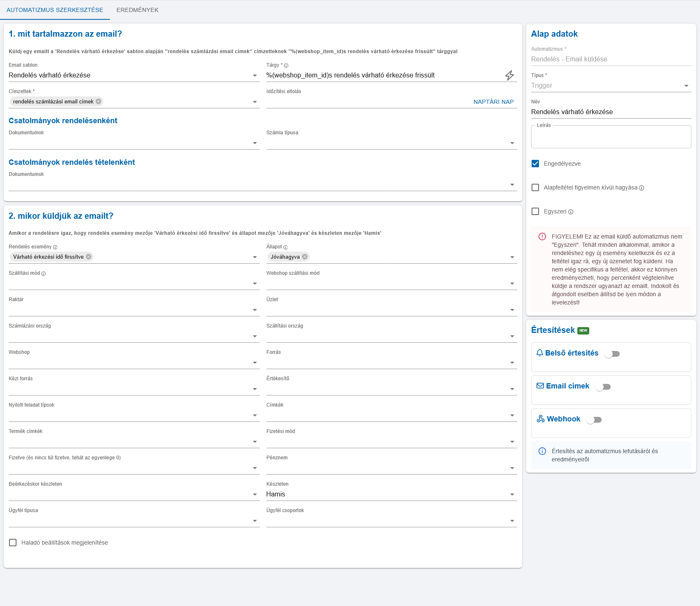Click the Név field 'Rendelés várható érkezése'
Image resolution: width=700 pixels, height=606 pixels.
point(611,112)
